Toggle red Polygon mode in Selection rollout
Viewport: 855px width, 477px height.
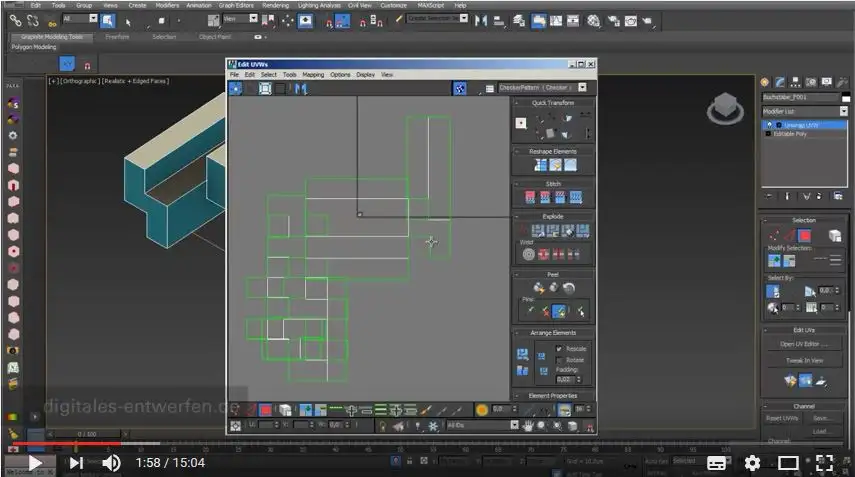tap(804, 236)
